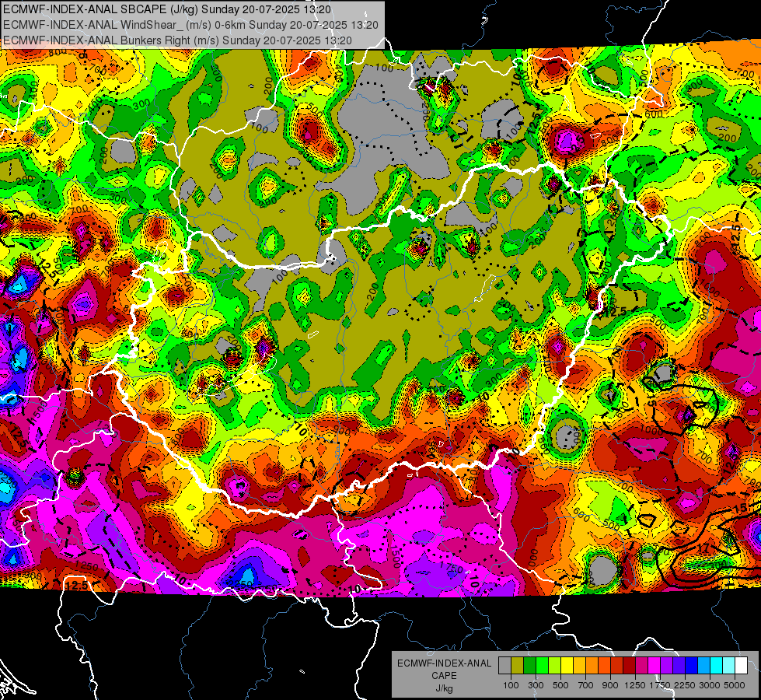Click the pure blue legend swatch after 2250

click(692, 666)
